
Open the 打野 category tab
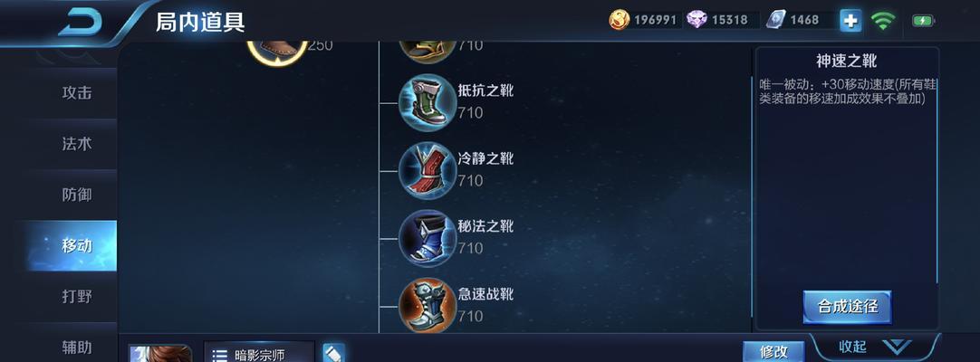77,297
